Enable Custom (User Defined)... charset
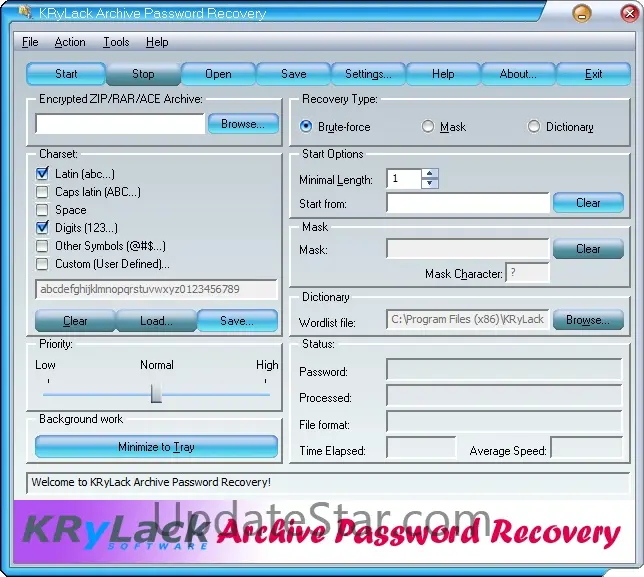 pos(42,264)
